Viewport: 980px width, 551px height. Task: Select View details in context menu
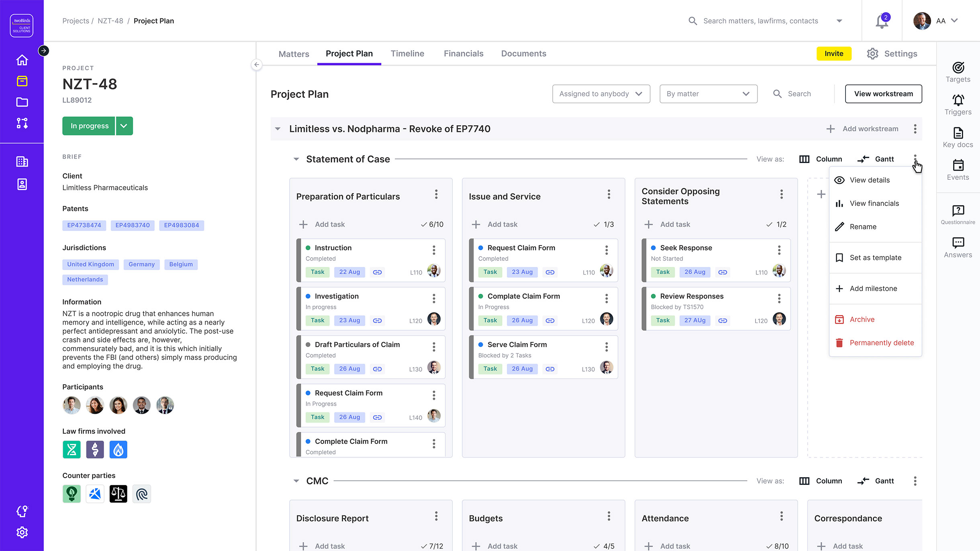coord(876,180)
